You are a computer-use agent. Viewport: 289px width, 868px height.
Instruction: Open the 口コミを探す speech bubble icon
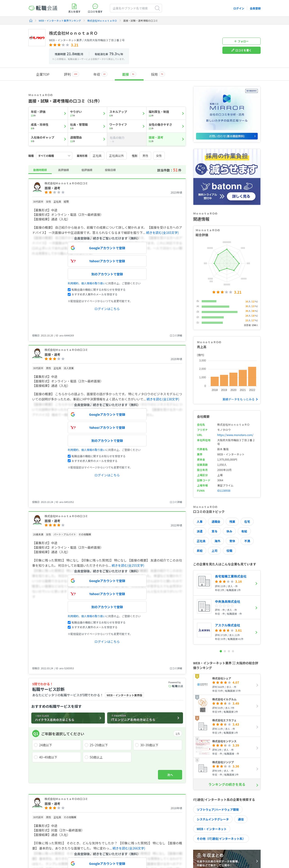[x=95, y=6]
